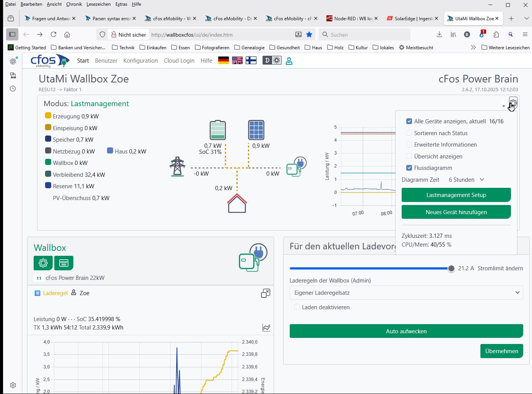Screen dimensions: 532x394
Task: Expand 'Eigener Laderegelsatz' dropdown
Action: click(x=406, y=293)
